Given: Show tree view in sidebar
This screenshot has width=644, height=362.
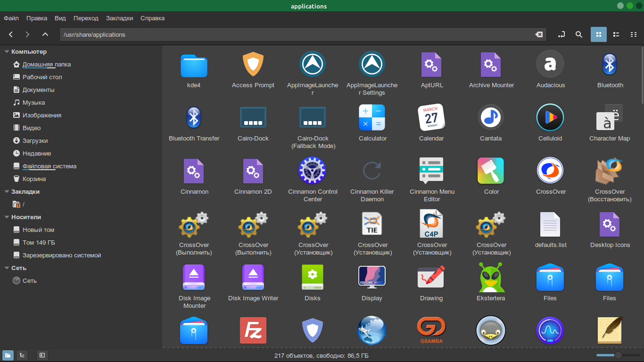Looking at the screenshot, I should pyautogui.click(x=22, y=355).
